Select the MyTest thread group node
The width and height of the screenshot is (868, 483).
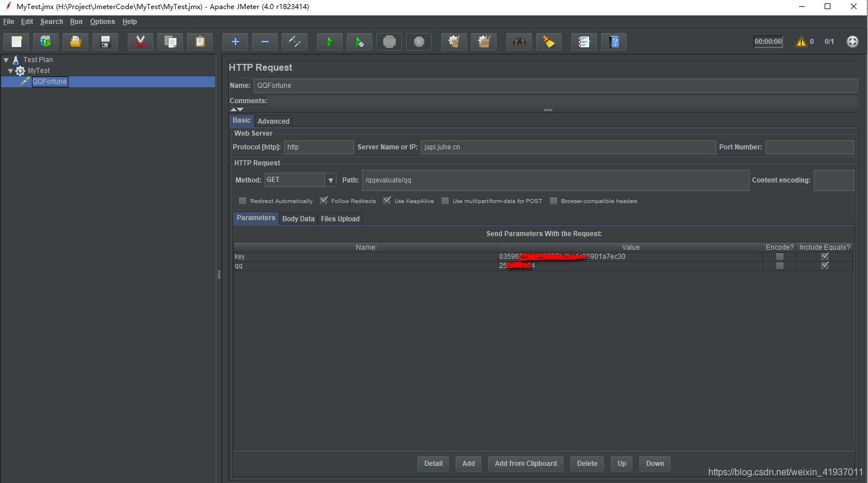(x=39, y=71)
